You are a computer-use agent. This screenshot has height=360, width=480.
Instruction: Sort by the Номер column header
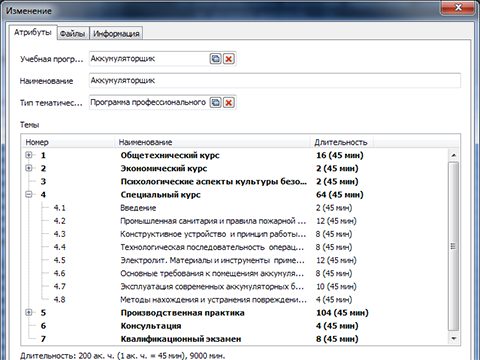coord(68,142)
